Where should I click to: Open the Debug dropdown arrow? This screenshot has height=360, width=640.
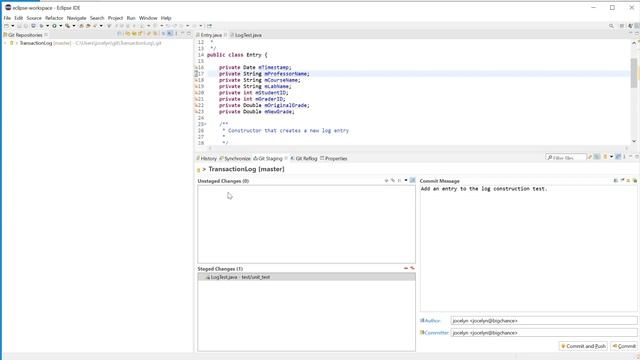click(48, 26)
